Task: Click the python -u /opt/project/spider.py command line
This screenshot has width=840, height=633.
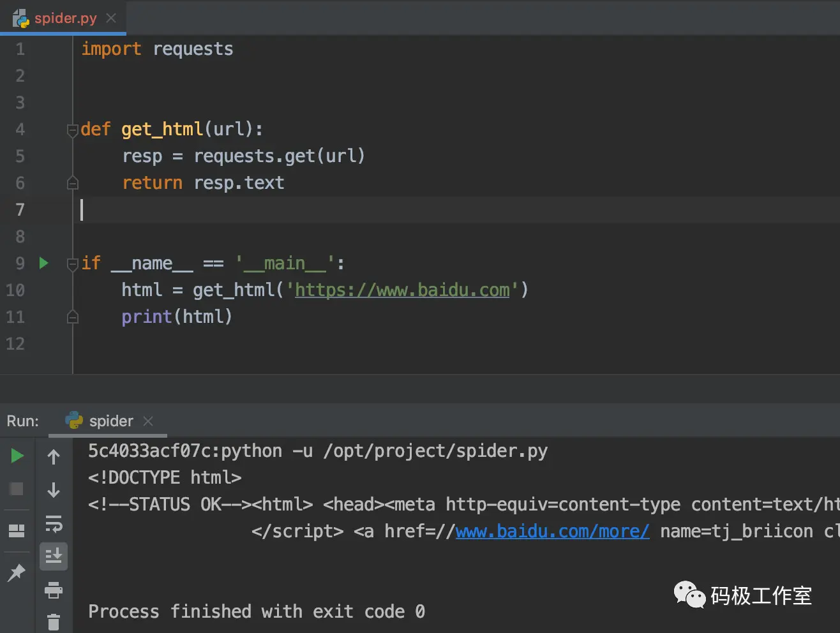Action: [318, 451]
